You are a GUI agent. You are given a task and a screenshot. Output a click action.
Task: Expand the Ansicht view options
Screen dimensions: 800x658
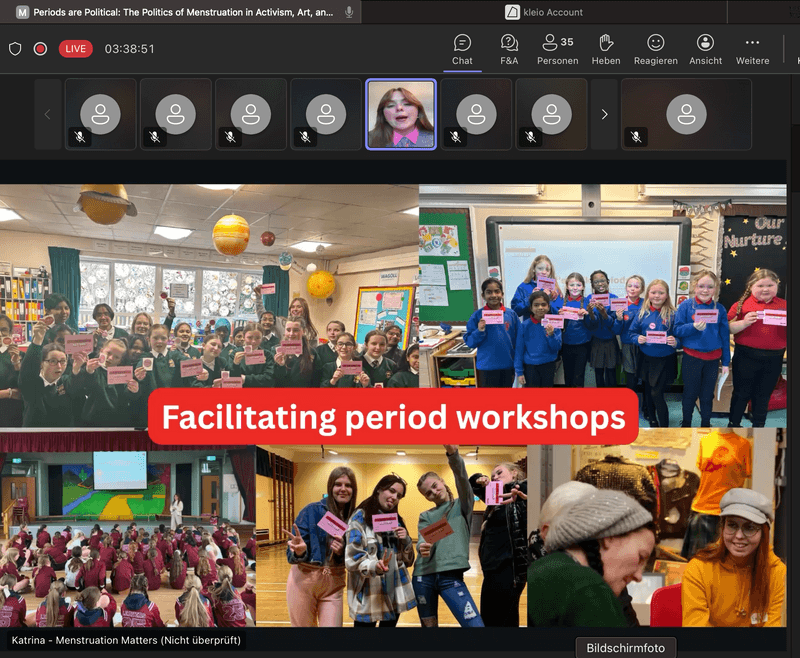[x=705, y=49]
